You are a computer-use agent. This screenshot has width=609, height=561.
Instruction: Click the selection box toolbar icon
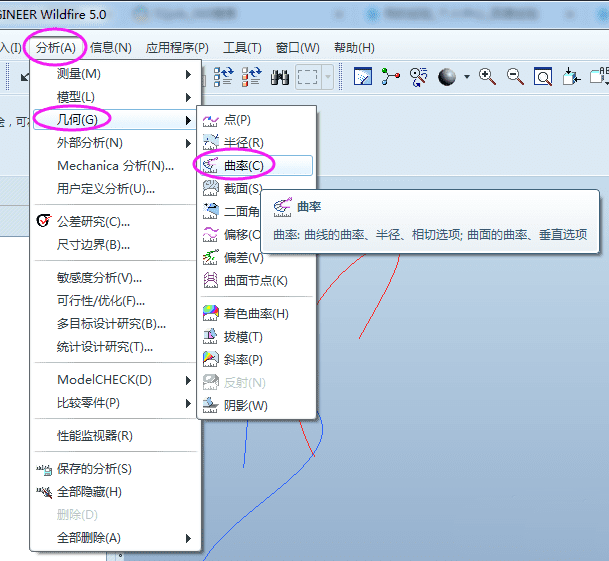pos(308,77)
